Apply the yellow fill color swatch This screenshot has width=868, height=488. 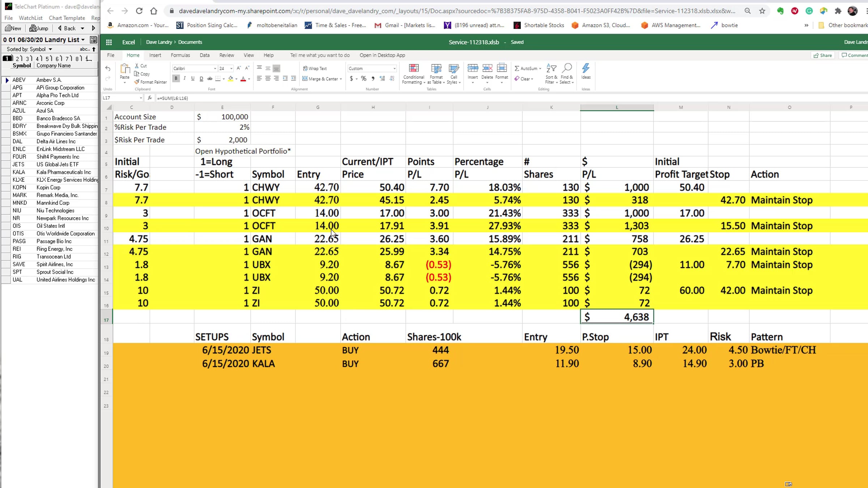coord(230,78)
